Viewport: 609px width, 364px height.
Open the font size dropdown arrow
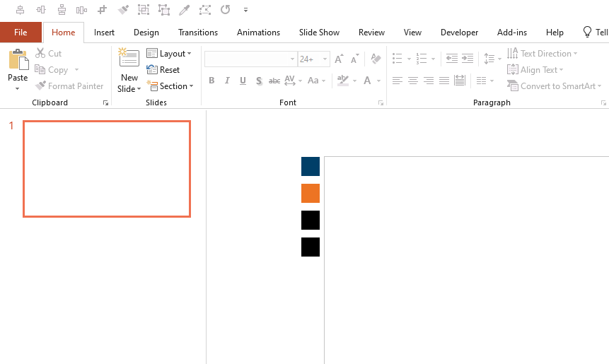coord(325,59)
